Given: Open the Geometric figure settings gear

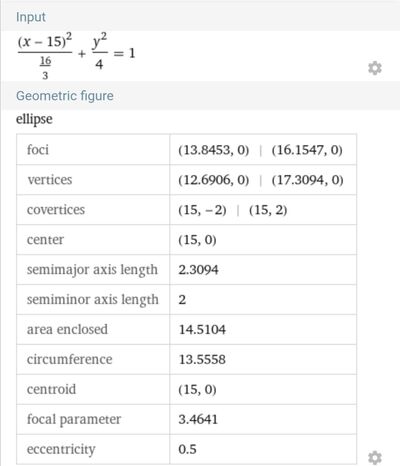Looking at the screenshot, I should pyautogui.click(x=375, y=457).
